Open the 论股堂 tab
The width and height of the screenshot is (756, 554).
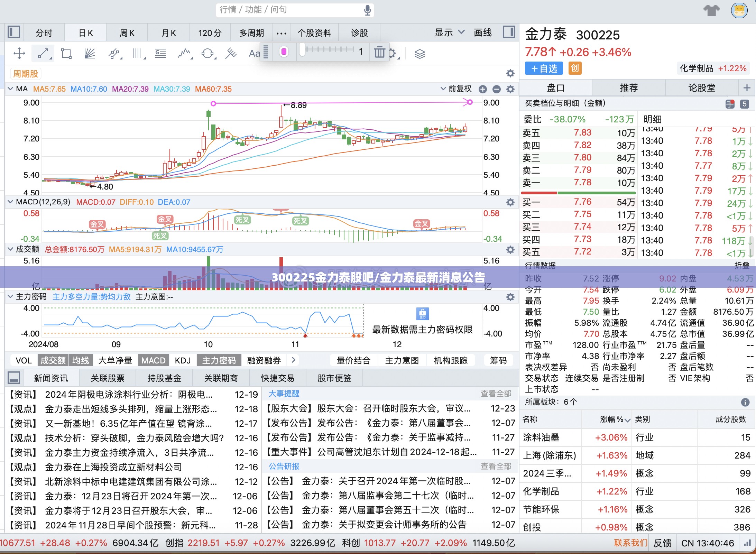pos(702,87)
